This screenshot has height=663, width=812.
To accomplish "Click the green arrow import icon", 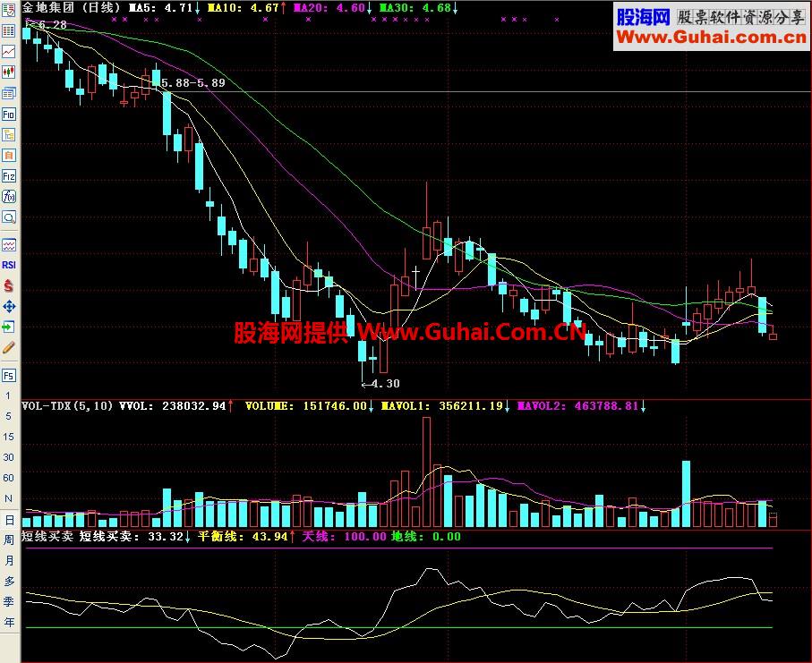I will click(x=9, y=327).
